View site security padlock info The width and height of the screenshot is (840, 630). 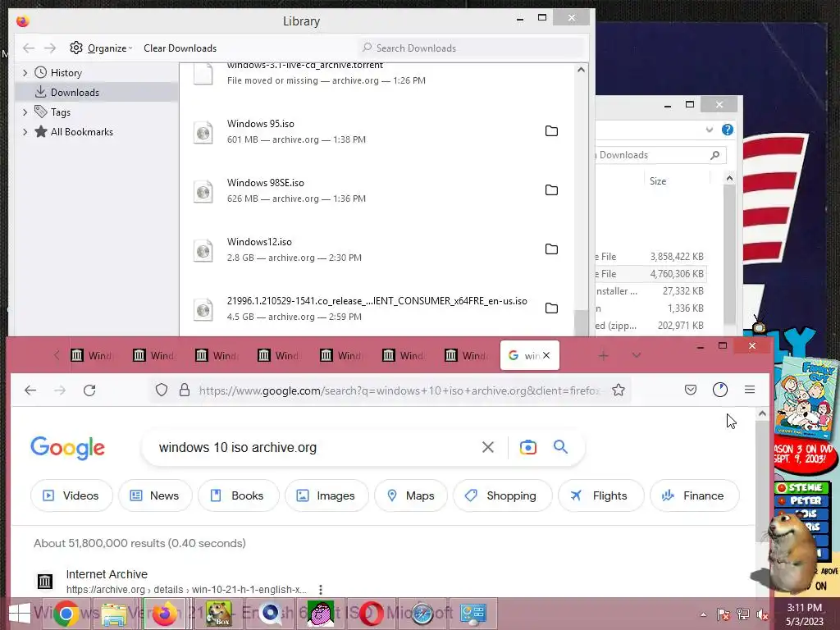coord(185,390)
